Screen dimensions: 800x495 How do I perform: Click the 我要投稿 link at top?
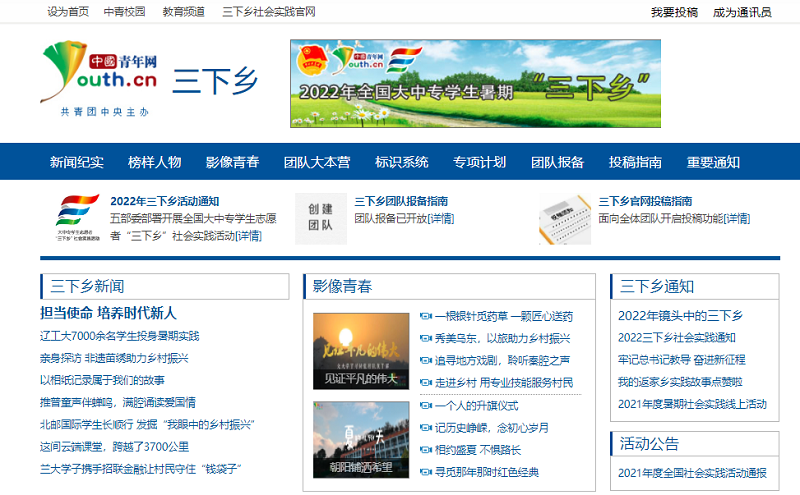coord(674,12)
